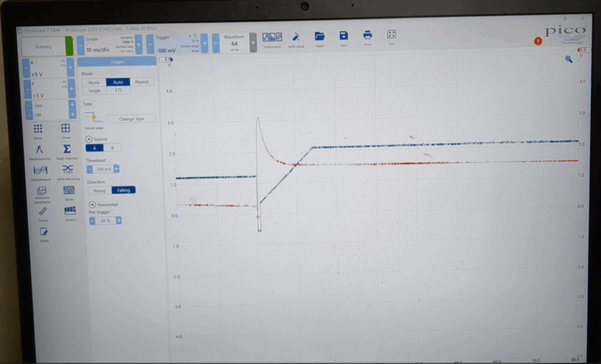Open the DeepMeasure tool
The width and height of the screenshot is (601, 364).
pos(40,170)
